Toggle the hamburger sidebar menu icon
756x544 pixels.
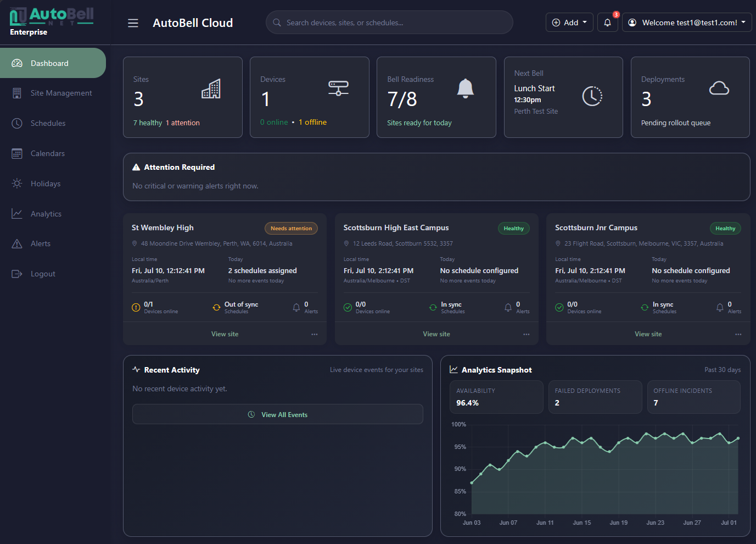click(133, 23)
